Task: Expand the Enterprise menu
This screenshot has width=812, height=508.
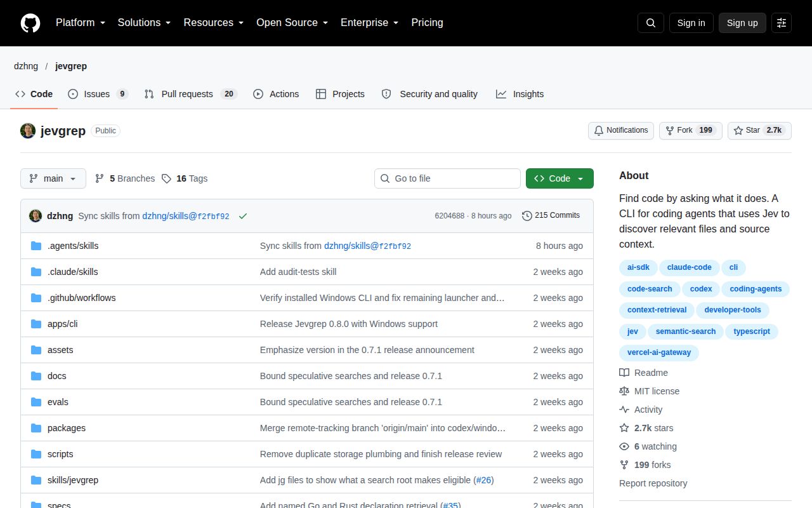Action: pos(369,23)
